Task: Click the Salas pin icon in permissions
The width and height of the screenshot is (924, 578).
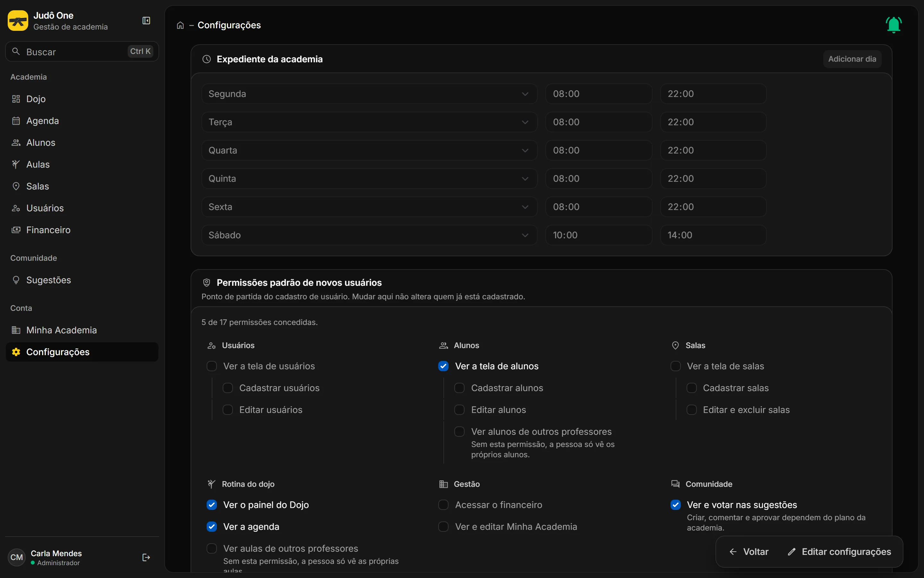Action: tap(675, 346)
